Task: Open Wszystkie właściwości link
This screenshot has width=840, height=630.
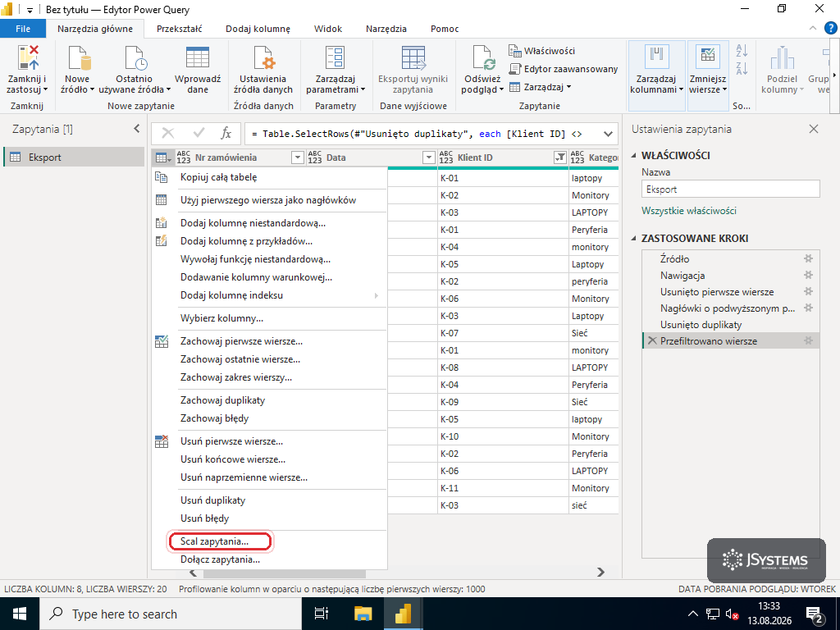Action: click(688, 211)
